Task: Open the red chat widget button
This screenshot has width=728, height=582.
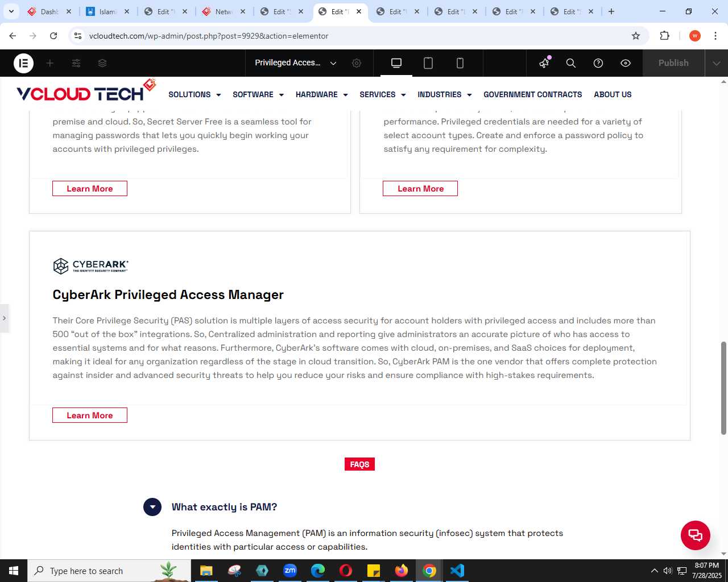Action: pyautogui.click(x=696, y=535)
